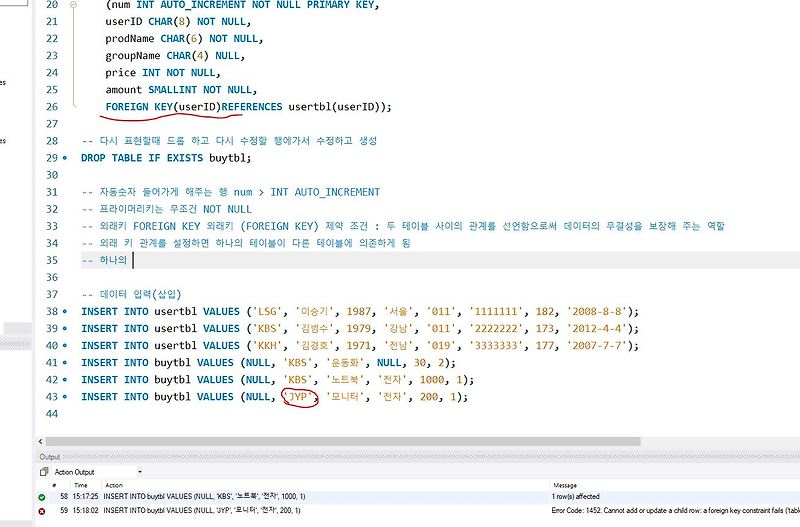Collapse the CREATE TABLE block fold marker

pyautogui.click(x=73, y=5)
